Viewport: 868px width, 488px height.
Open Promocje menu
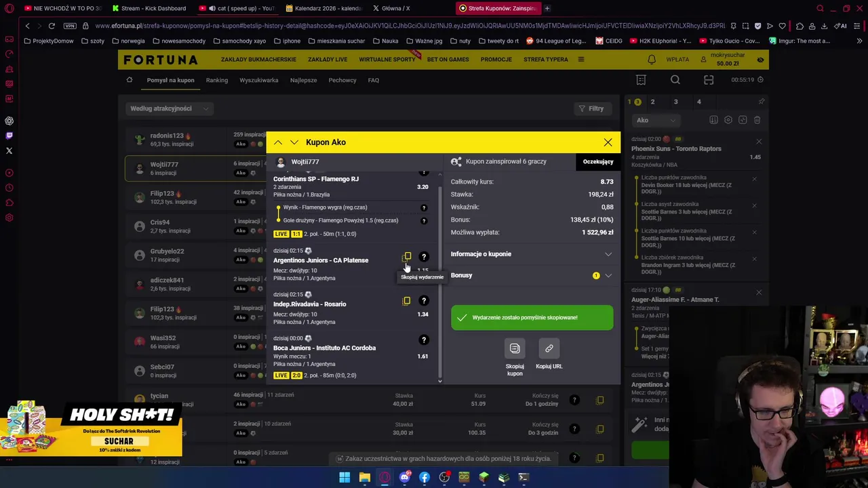coord(496,60)
